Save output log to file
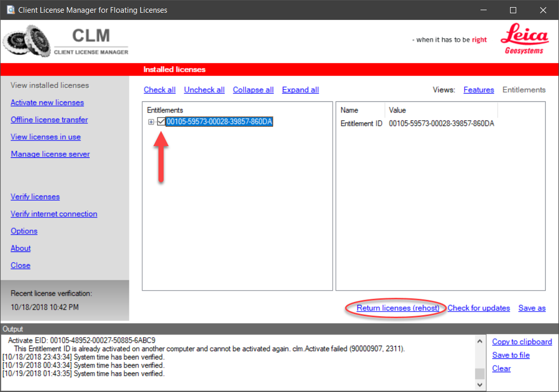The height and width of the screenshot is (392, 559). point(511,355)
